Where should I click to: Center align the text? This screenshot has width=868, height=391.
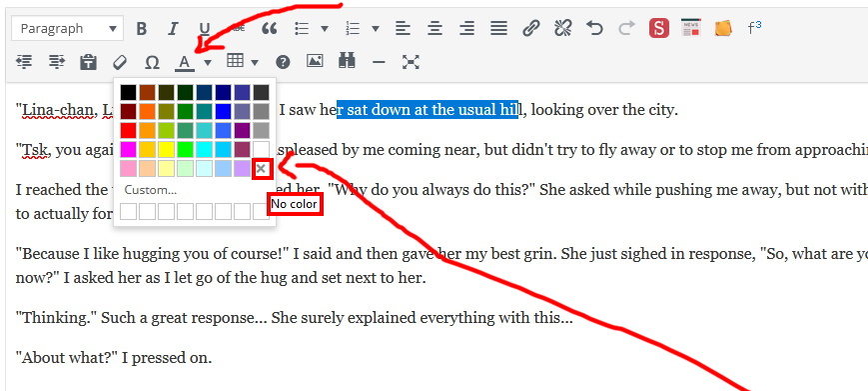(x=435, y=28)
